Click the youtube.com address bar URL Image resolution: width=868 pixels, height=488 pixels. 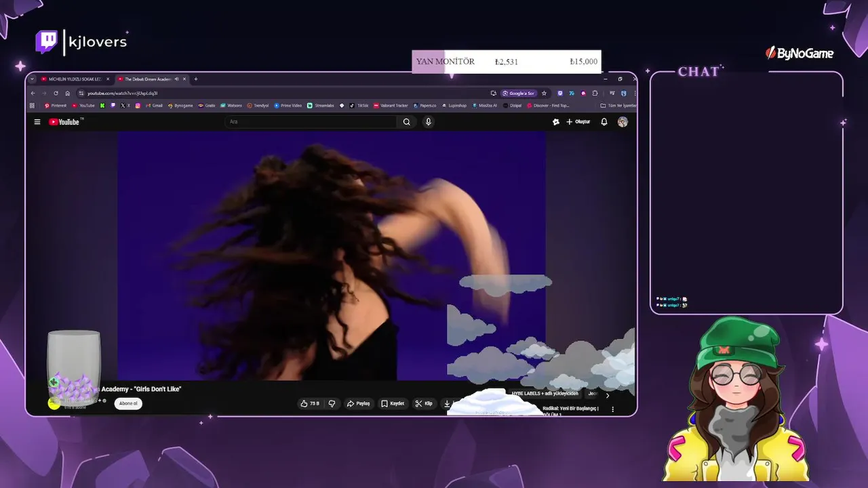(x=122, y=94)
